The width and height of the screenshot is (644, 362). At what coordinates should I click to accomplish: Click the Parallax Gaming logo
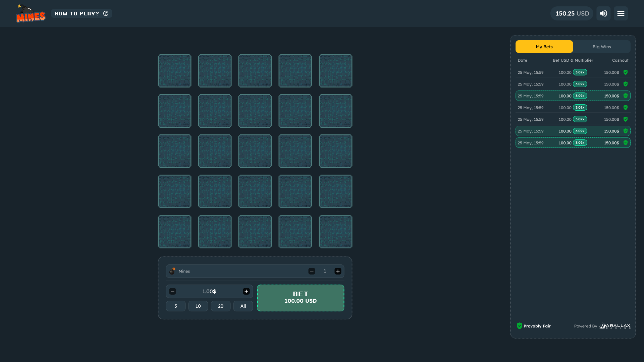(x=615, y=326)
